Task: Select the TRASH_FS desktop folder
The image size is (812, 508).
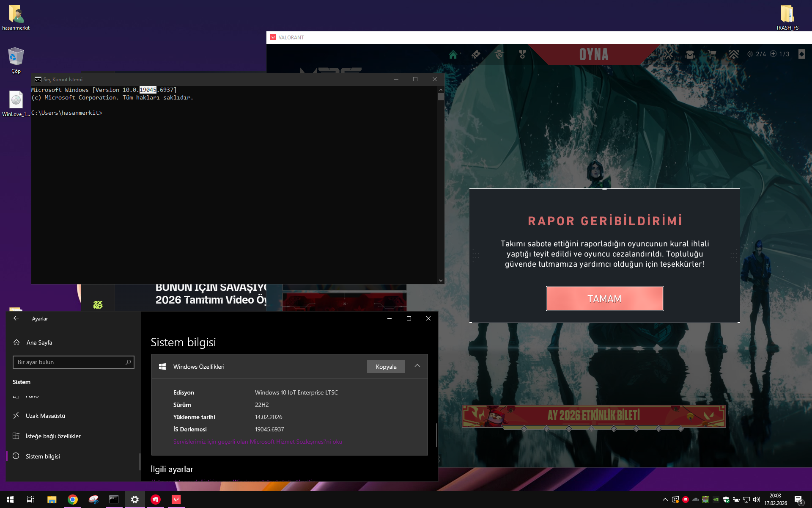Action: [x=787, y=18]
